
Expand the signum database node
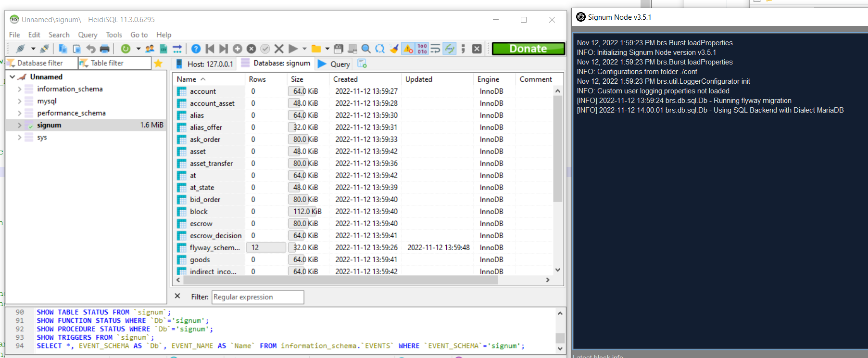click(19, 125)
